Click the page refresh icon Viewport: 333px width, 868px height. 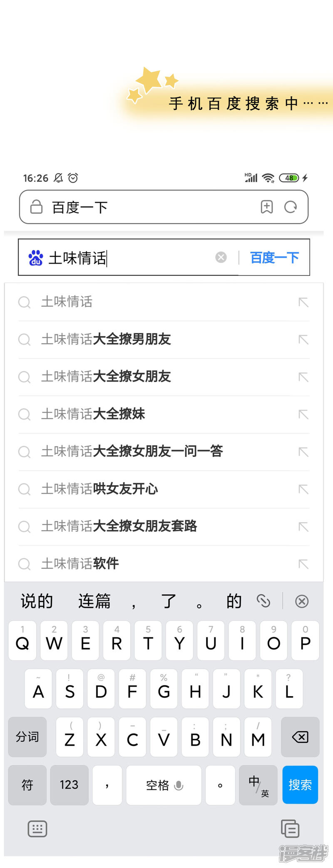(291, 207)
